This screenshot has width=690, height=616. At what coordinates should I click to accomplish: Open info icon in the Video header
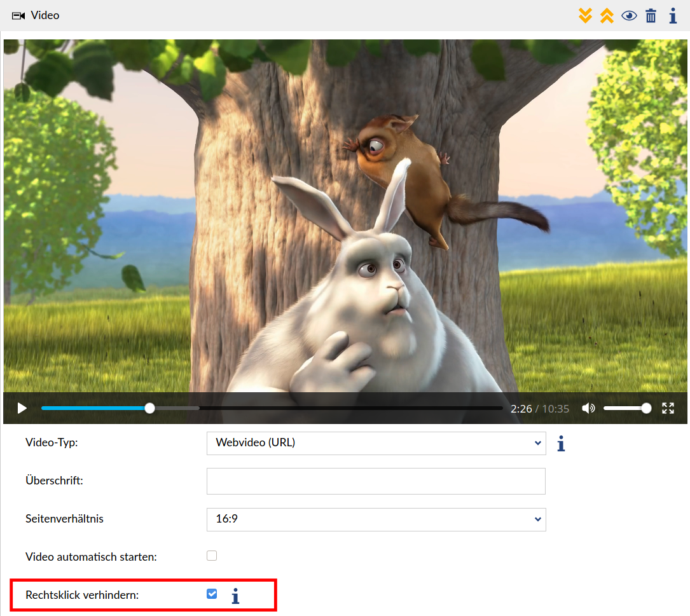(673, 16)
